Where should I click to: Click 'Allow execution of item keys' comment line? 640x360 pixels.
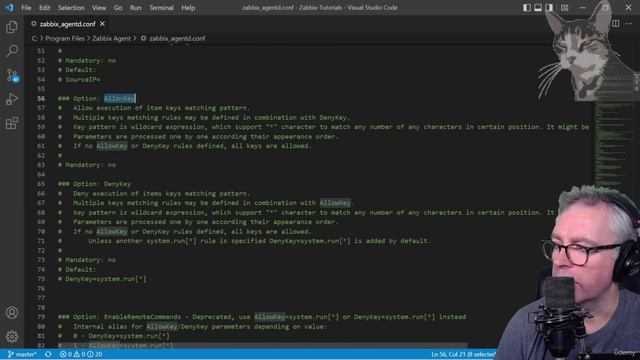click(153, 108)
